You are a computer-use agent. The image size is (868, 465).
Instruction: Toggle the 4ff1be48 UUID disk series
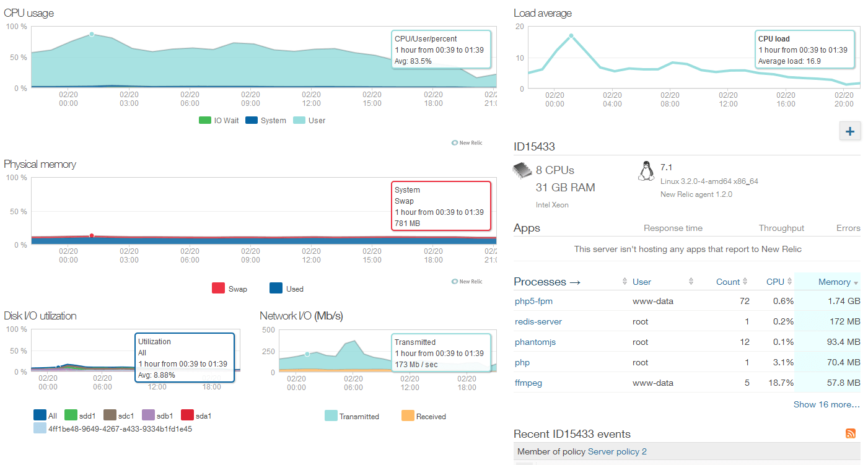click(113, 428)
